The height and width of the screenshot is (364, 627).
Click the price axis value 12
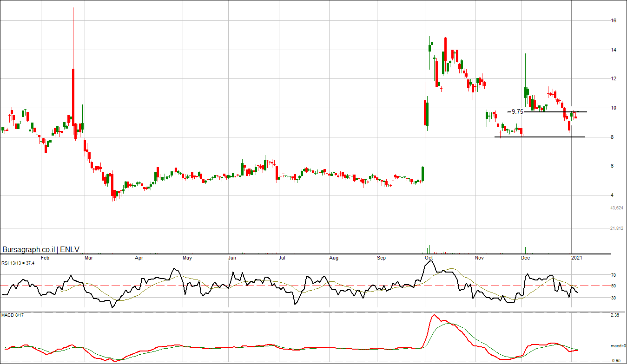(614, 79)
